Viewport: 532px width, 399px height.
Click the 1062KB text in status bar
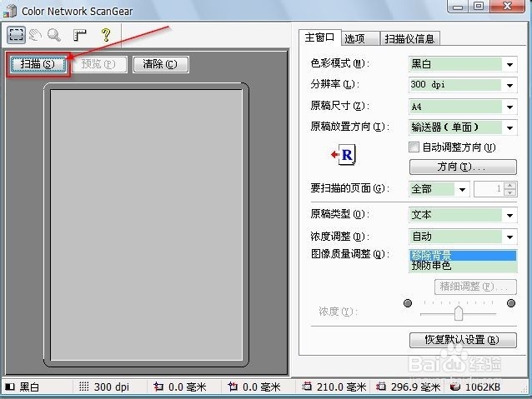point(483,387)
